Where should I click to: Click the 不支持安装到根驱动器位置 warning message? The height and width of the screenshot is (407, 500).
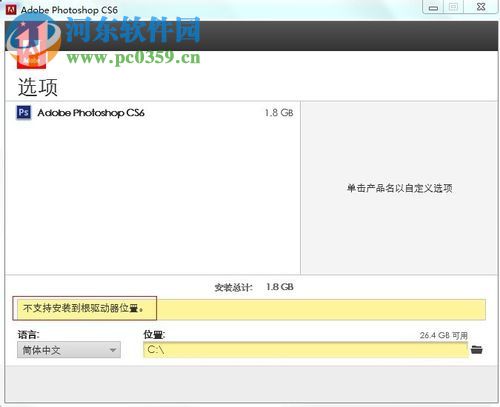click(x=84, y=308)
